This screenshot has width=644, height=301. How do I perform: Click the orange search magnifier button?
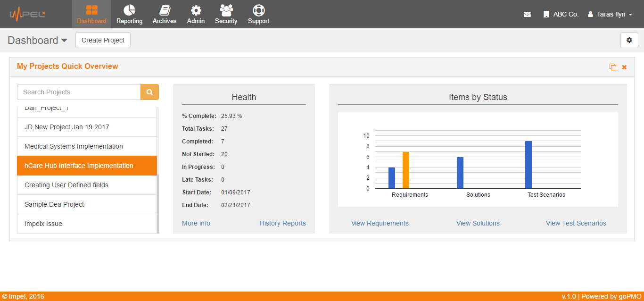149,92
